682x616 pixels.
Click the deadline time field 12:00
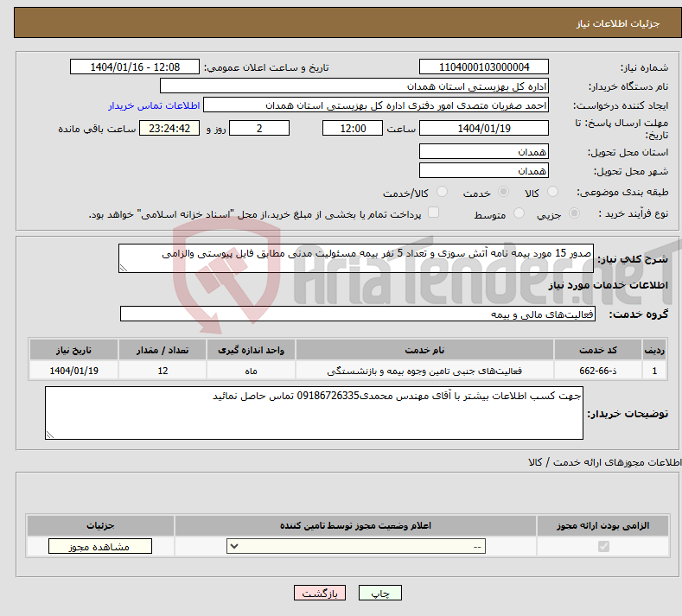point(353,128)
